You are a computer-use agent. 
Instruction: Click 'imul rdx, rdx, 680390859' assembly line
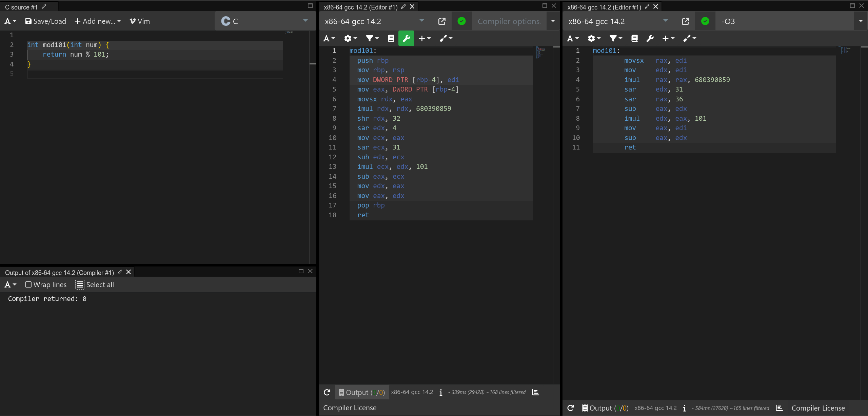(x=404, y=109)
